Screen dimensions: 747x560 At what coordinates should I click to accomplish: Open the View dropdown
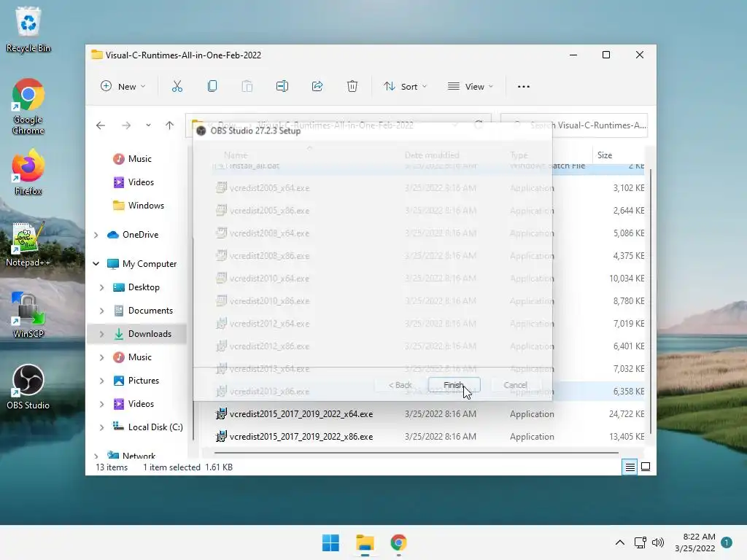pyautogui.click(x=471, y=86)
